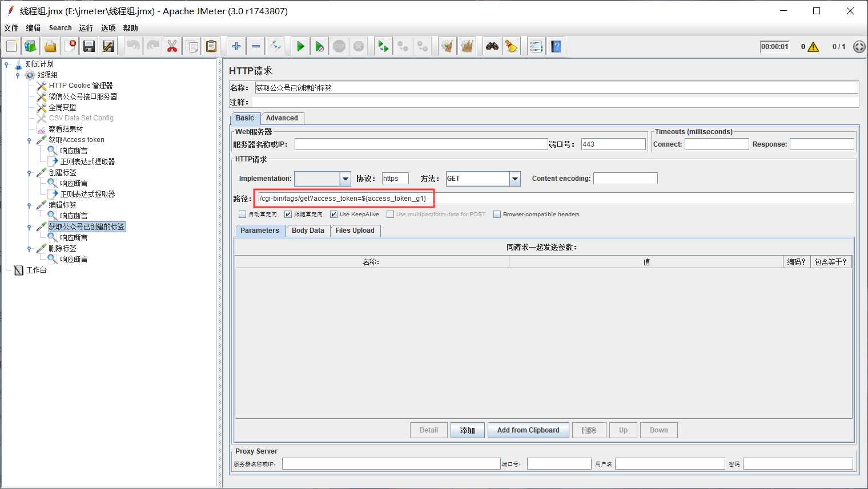Click the warning triangle error log icon
868x489 pixels.
(x=813, y=47)
